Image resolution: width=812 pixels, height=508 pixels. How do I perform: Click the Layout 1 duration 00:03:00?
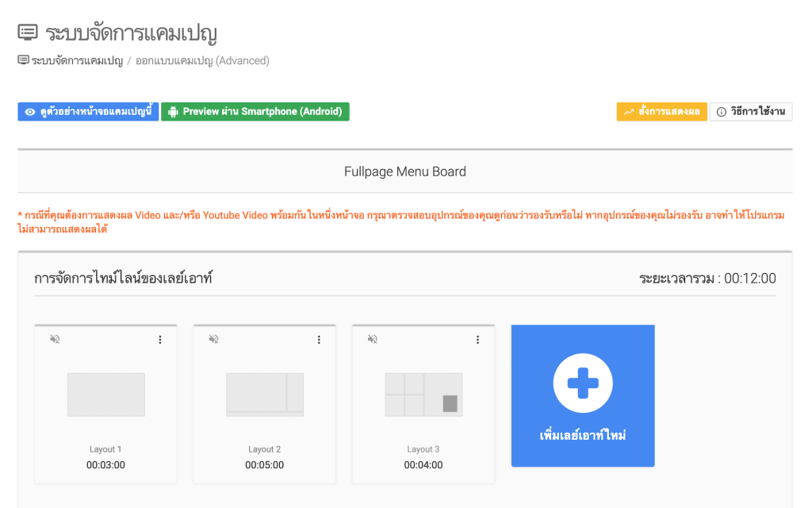coord(105,465)
